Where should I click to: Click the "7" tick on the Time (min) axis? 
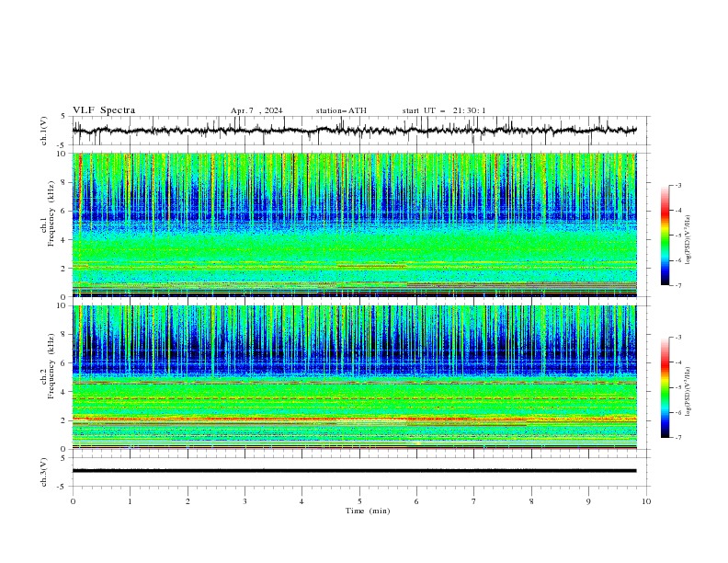point(474,501)
